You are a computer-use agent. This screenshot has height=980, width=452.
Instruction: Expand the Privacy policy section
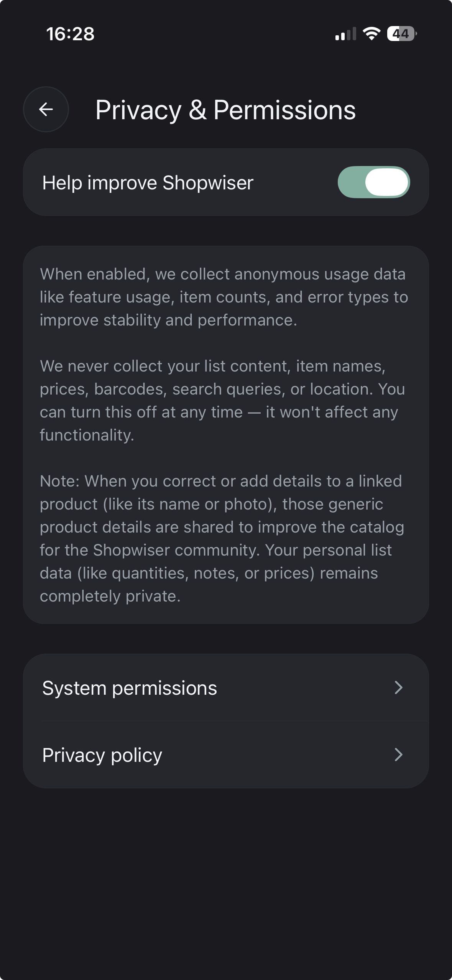pos(226,755)
